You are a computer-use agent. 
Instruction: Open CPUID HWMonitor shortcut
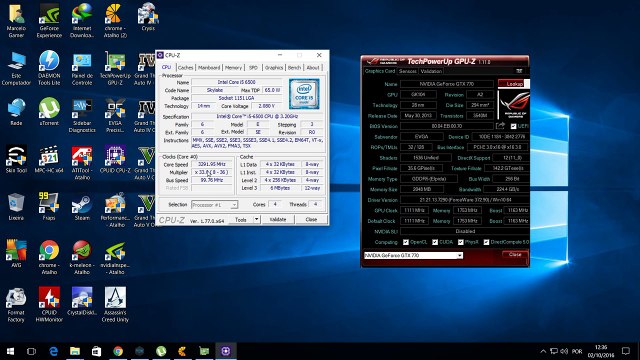click(49, 304)
